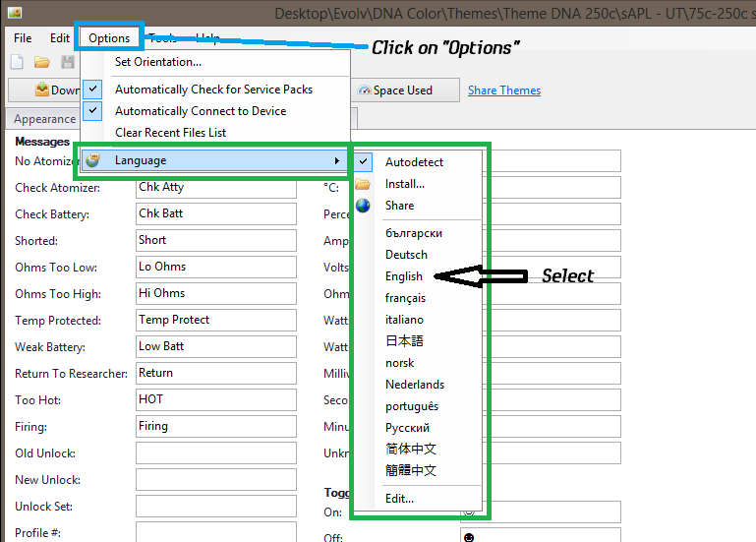Select български language
Image resolution: width=756 pixels, height=542 pixels.
pos(414,233)
